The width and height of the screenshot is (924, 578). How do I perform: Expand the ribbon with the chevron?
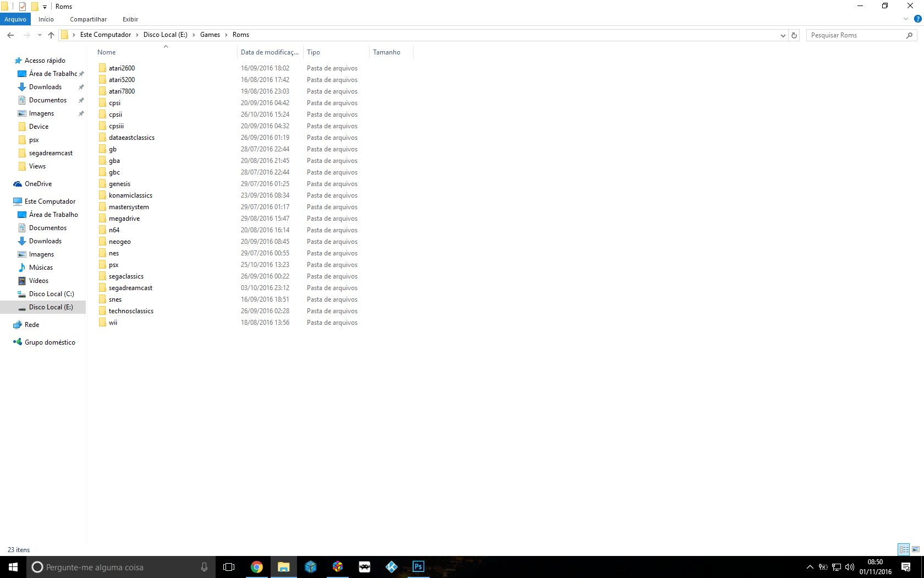coord(906,19)
